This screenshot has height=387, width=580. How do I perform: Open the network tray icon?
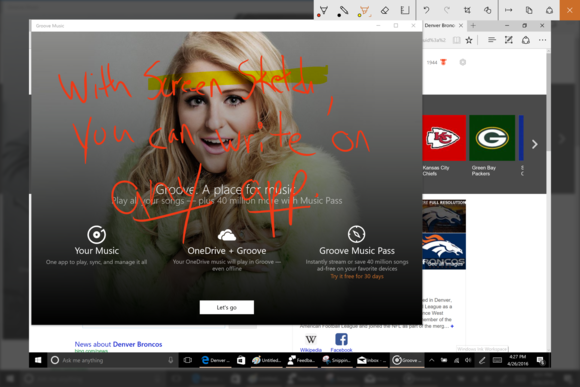click(456, 360)
